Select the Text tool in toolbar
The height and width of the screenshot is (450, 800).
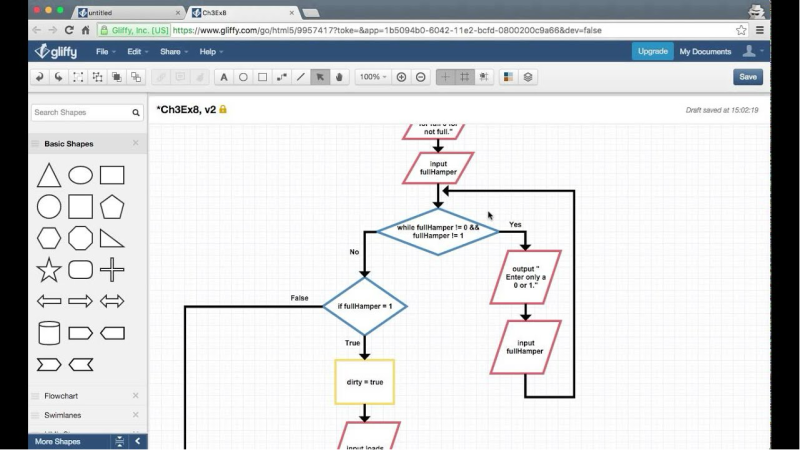click(x=223, y=77)
